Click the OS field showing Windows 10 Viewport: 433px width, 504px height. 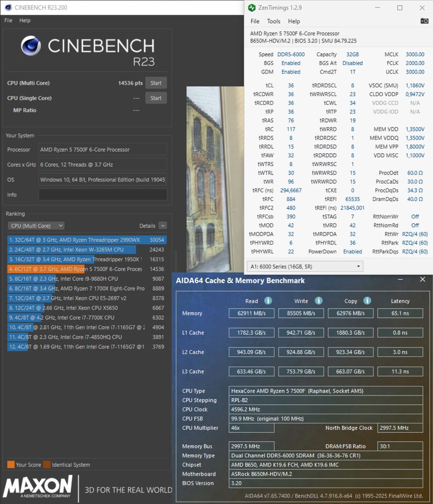tap(103, 180)
